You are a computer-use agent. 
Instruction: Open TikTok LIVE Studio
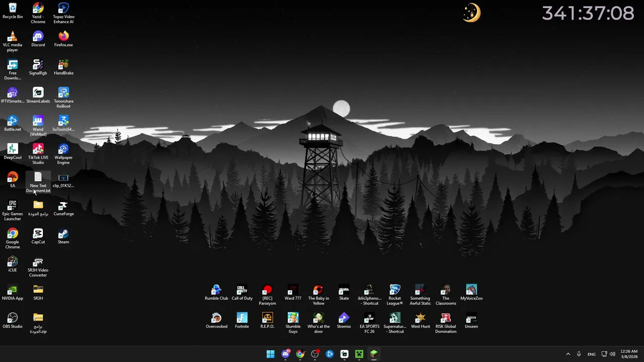point(38,154)
